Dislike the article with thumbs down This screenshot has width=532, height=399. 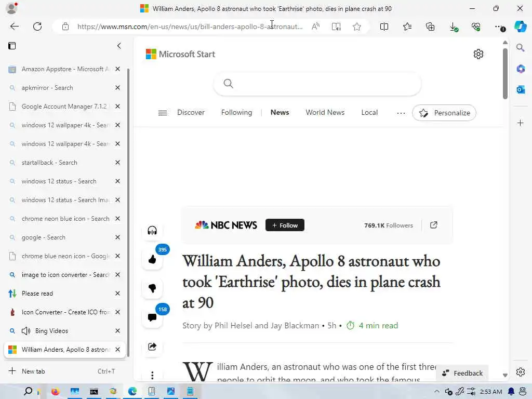152,288
